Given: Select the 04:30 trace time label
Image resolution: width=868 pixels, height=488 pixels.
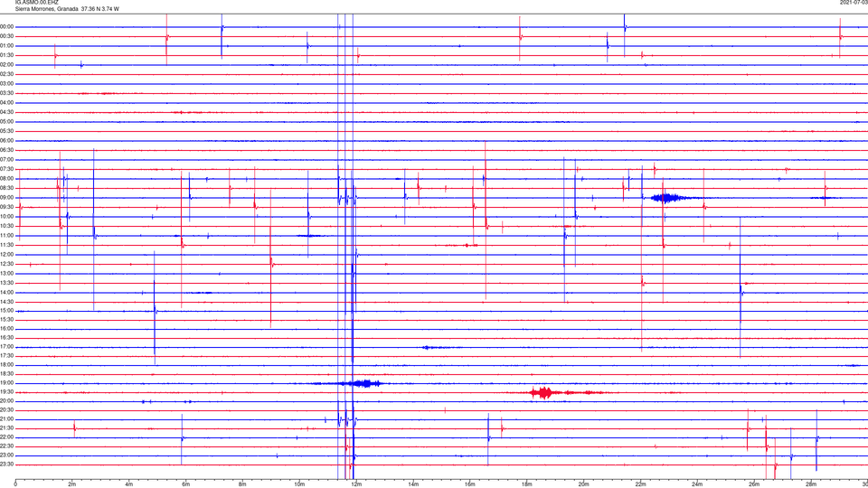Looking at the screenshot, I should 7,112.
